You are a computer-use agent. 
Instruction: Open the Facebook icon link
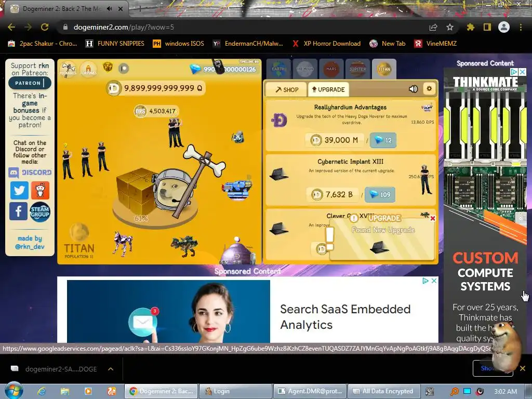[x=18, y=211]
